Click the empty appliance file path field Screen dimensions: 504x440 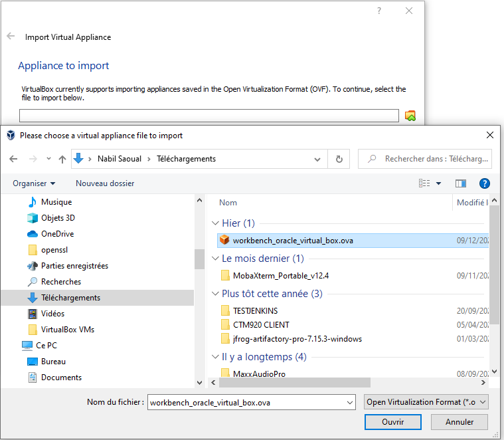tap(209, 116)
